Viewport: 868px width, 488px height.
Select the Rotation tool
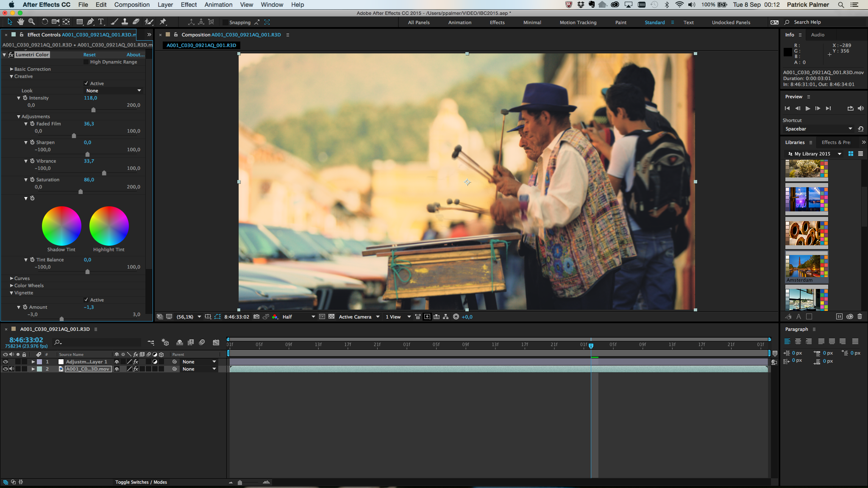tap(45, 22)
